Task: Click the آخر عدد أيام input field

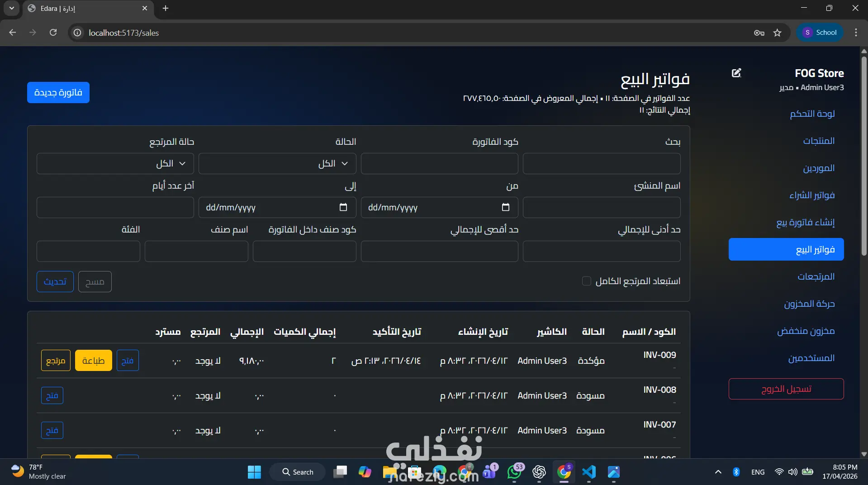Action: tap(115, 207)
